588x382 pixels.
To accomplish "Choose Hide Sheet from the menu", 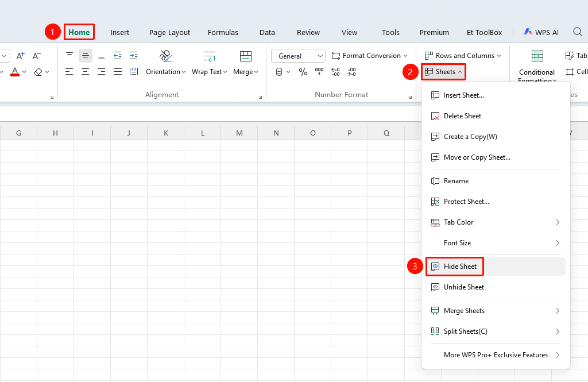I will 495,267.
